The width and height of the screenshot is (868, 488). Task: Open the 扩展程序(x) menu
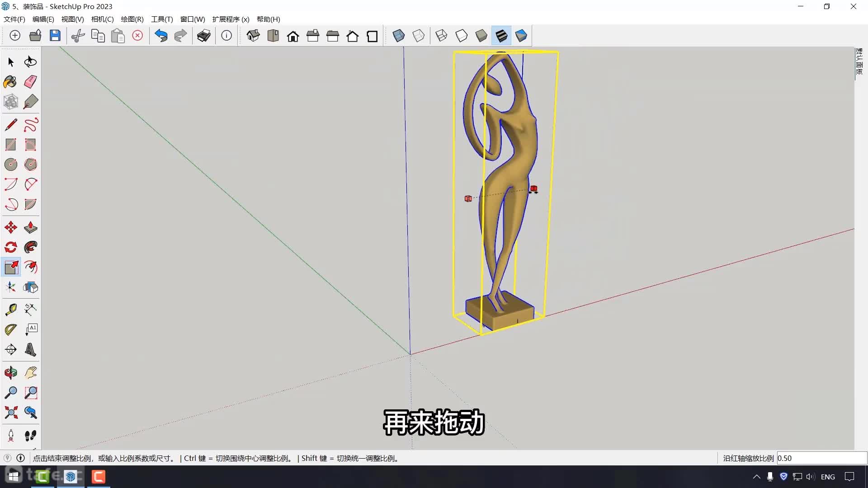(x=231, y=19)
